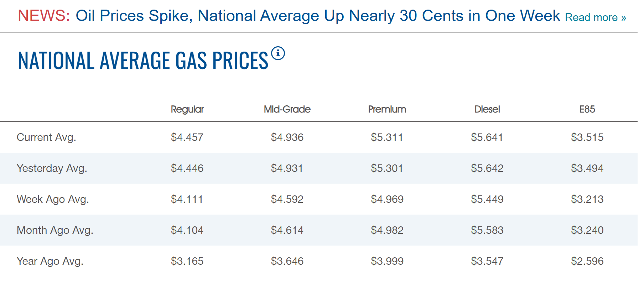Click the Yesterday Avg. row label
This screenshot has height=284, width=644.
(52, 168)
